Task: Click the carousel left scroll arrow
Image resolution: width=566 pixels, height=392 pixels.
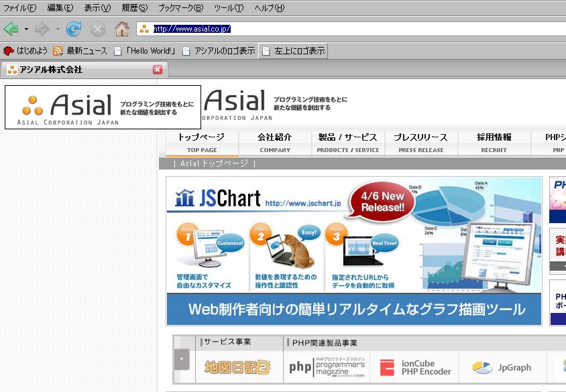Action: 182,359
